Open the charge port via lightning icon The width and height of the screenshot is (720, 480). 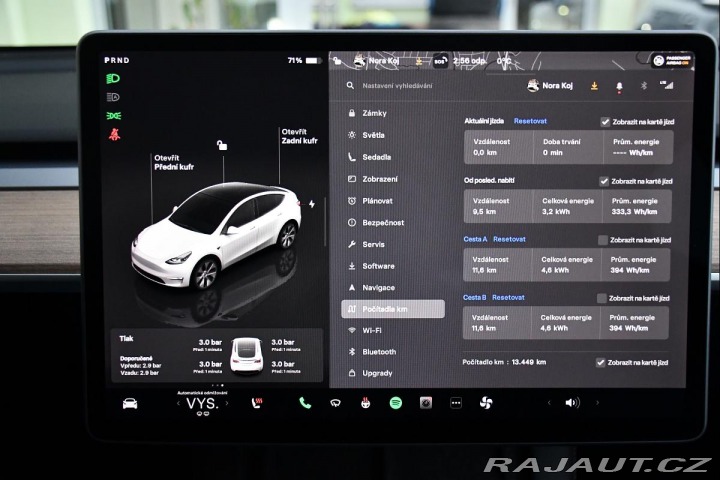[x=312, y=203]
